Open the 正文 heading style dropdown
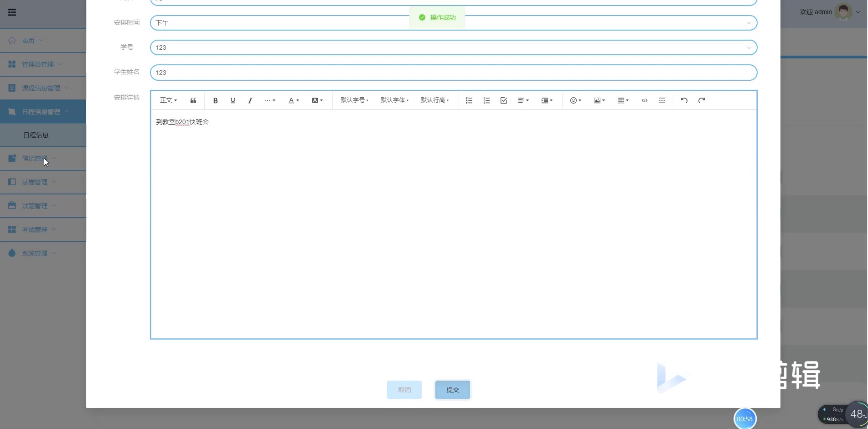Screen dimensions: 868x429 click(x=168, y=100)
